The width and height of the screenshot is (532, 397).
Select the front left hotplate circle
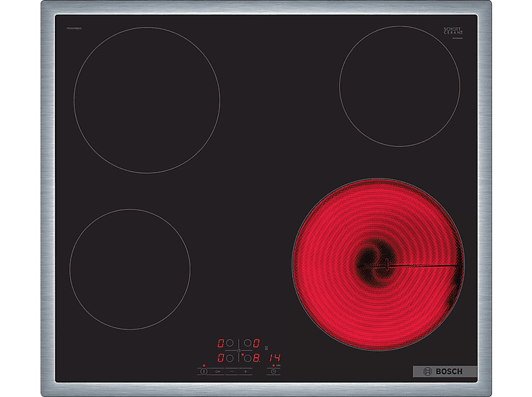(229, 358)
